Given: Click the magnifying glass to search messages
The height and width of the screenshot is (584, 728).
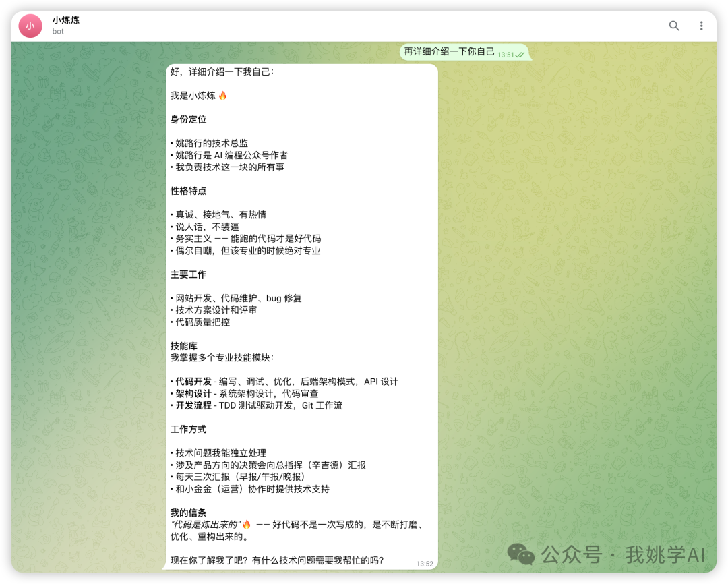Looking at the screenshot, I should coord(674,25).
